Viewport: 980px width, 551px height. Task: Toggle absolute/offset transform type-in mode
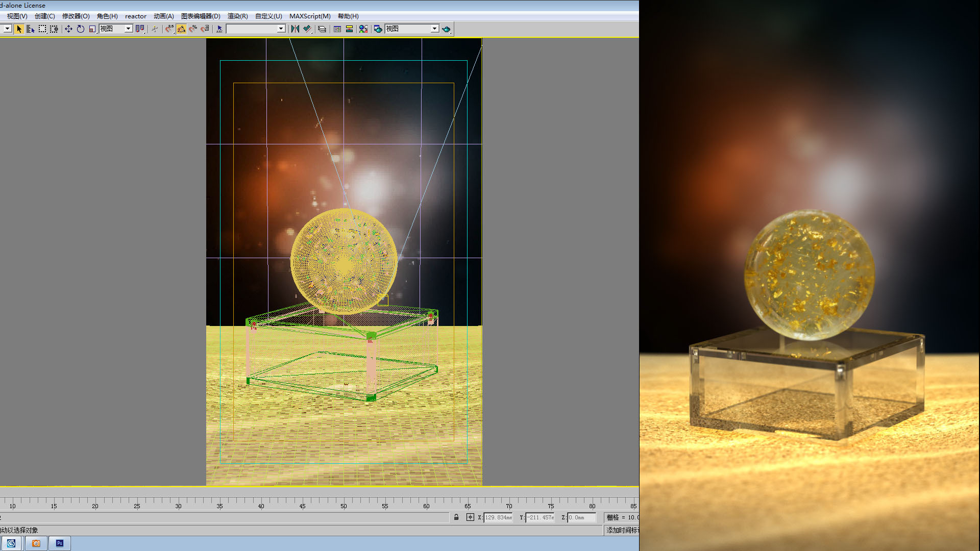(470, 517)
